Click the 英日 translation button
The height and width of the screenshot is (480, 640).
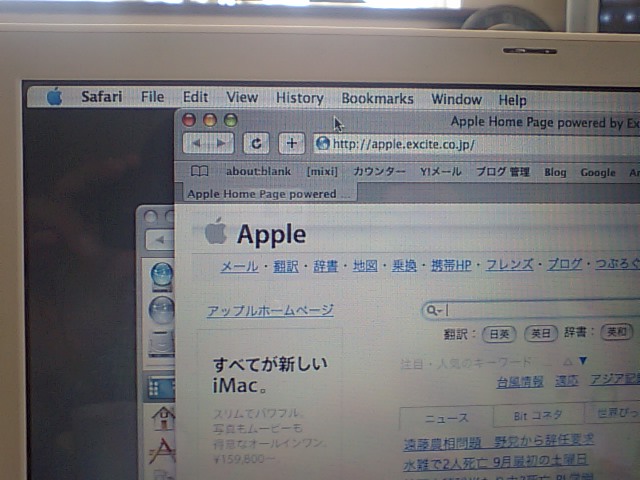click(541, 333)
